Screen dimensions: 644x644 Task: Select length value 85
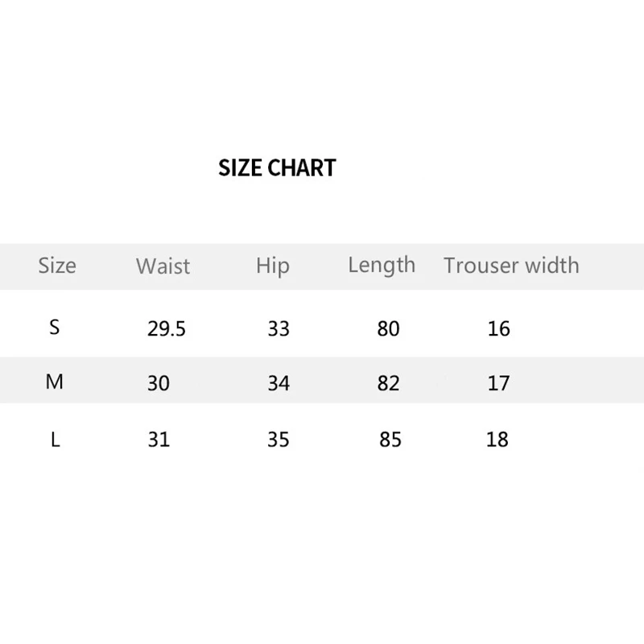390,440
